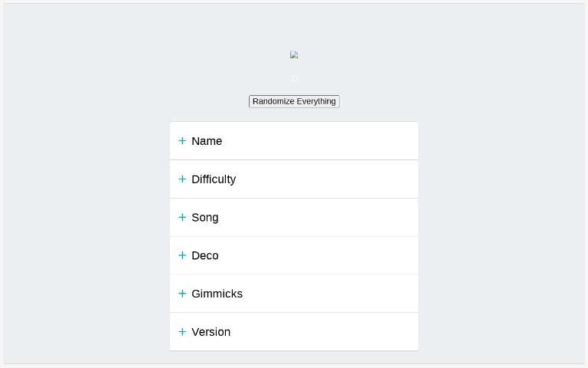This screenshot has width=588, height=368.
Task: Select the Song accordion row
Action: [294, 218]
